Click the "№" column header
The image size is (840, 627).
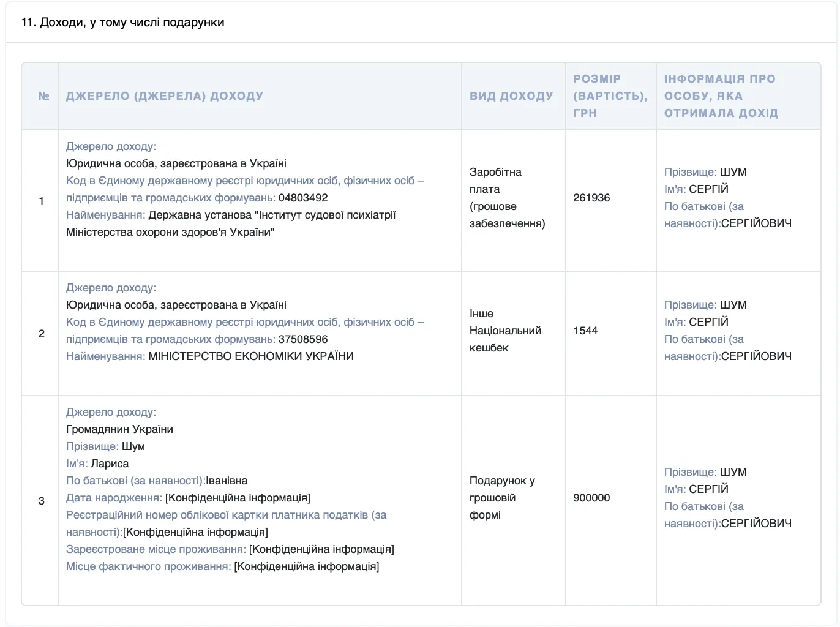pos(43,96)
